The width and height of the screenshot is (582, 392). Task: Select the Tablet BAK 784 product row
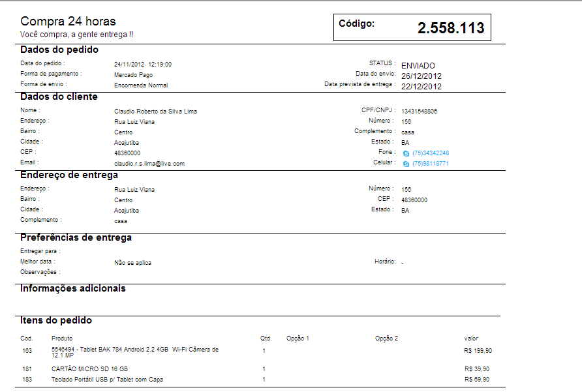coord(257,352)
